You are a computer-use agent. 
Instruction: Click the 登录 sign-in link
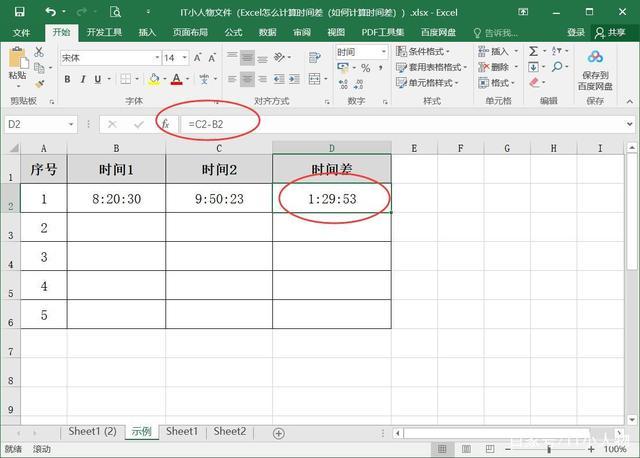pos(576,32)
